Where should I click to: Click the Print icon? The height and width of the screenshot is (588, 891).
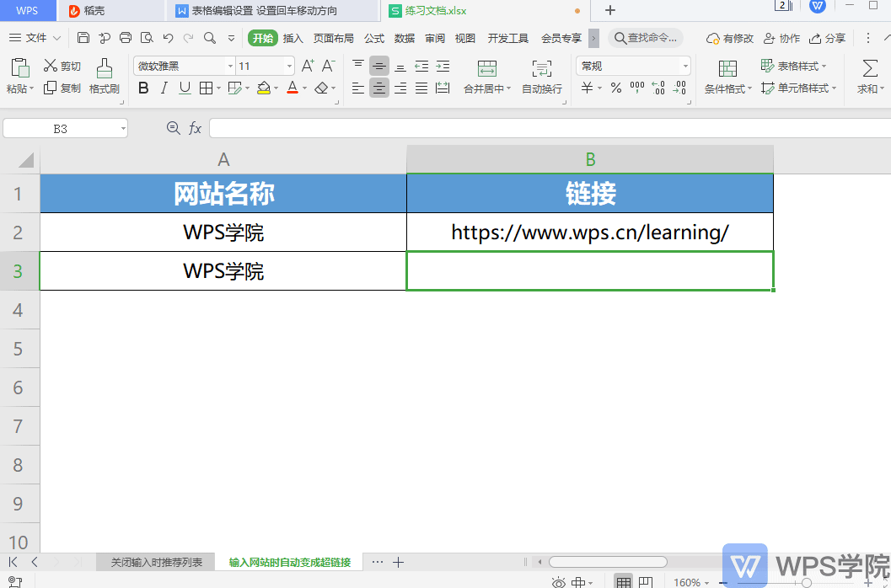coord(126,38)
